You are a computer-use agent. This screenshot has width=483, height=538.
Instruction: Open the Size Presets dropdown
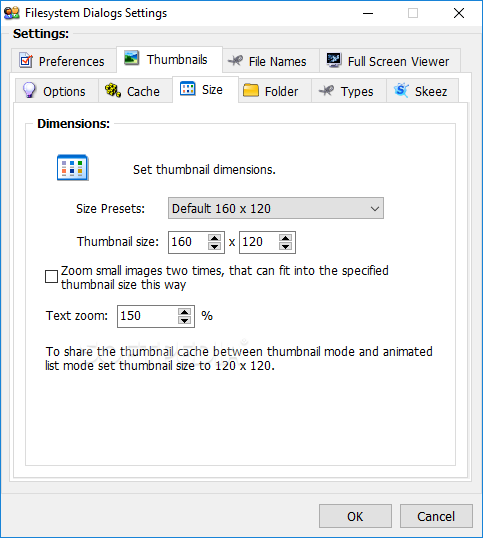pyautogui.click(x=276, y=208)
